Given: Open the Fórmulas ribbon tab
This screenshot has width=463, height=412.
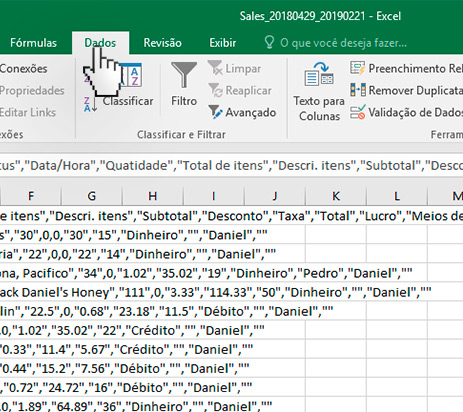Looking at the screenshot, I should pos(33,43).
